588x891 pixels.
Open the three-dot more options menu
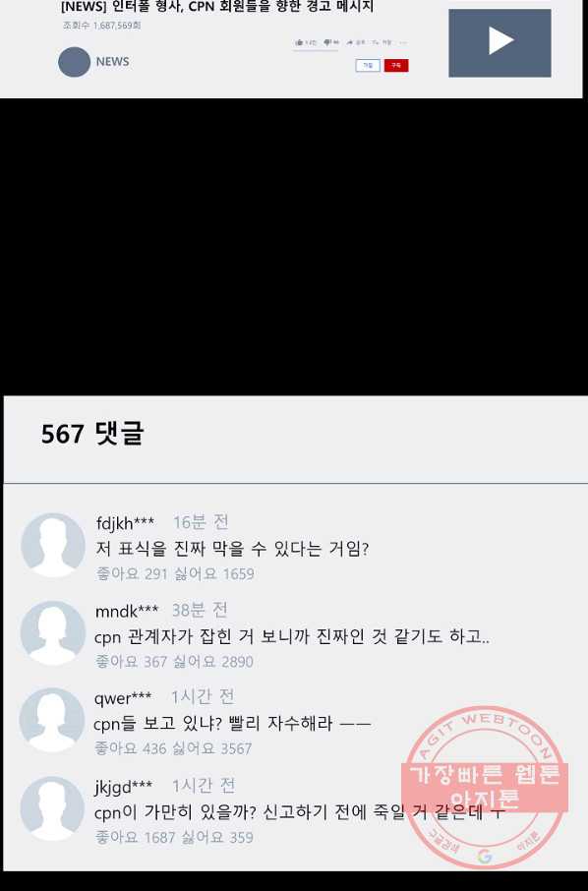point(403,42)
